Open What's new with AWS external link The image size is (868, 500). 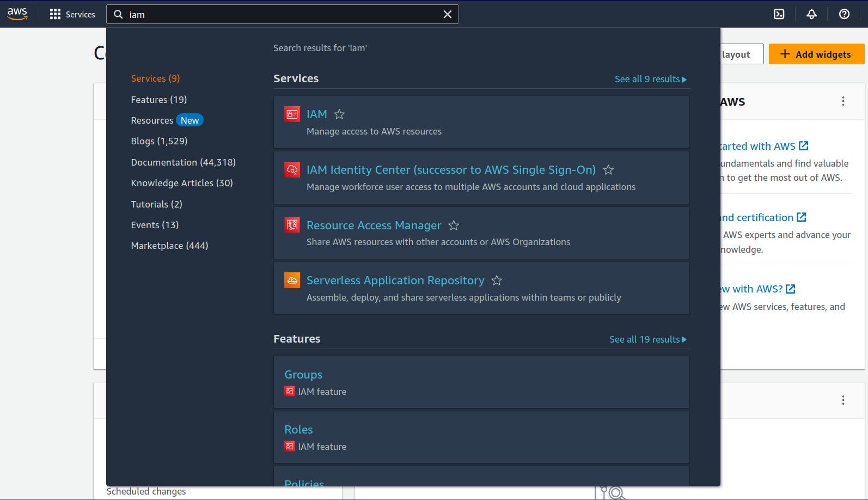758,289
